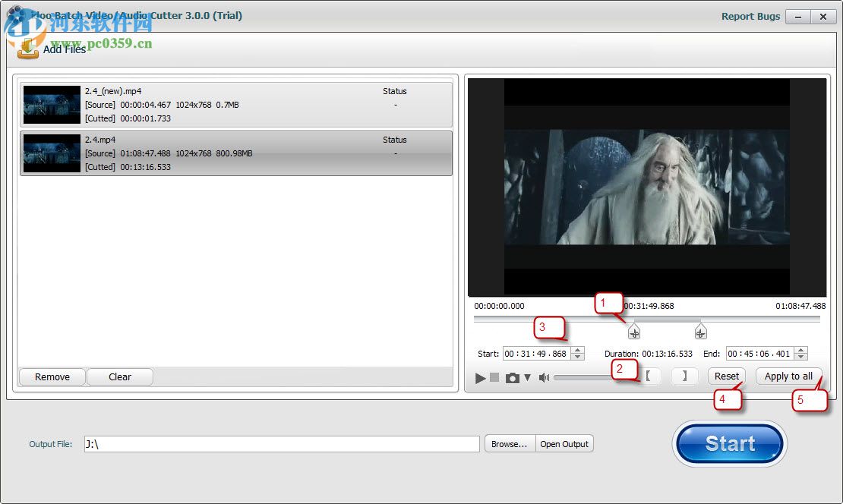Viewport: 843px width, 504px height.
Task: Click the start trim marker on the timeline
Action: pos(634,332)
